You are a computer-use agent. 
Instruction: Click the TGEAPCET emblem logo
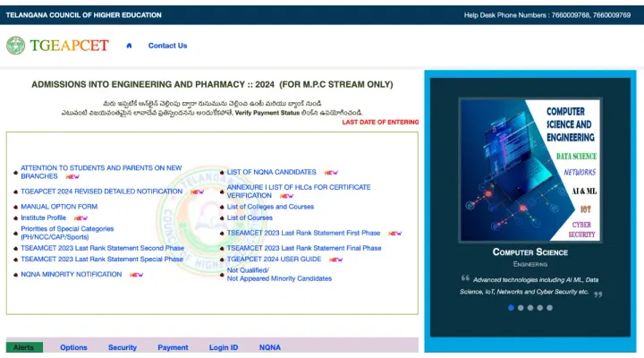(15, 46)
